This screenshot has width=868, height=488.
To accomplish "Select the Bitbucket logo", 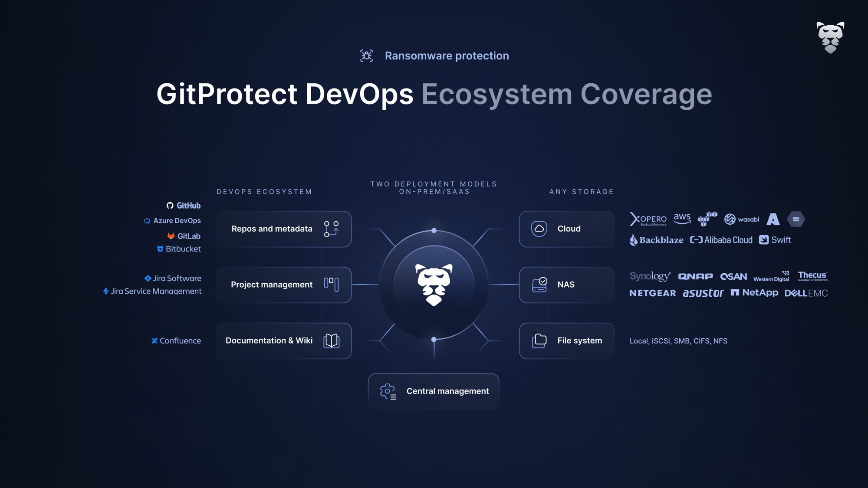I will (x=160, y=249).
